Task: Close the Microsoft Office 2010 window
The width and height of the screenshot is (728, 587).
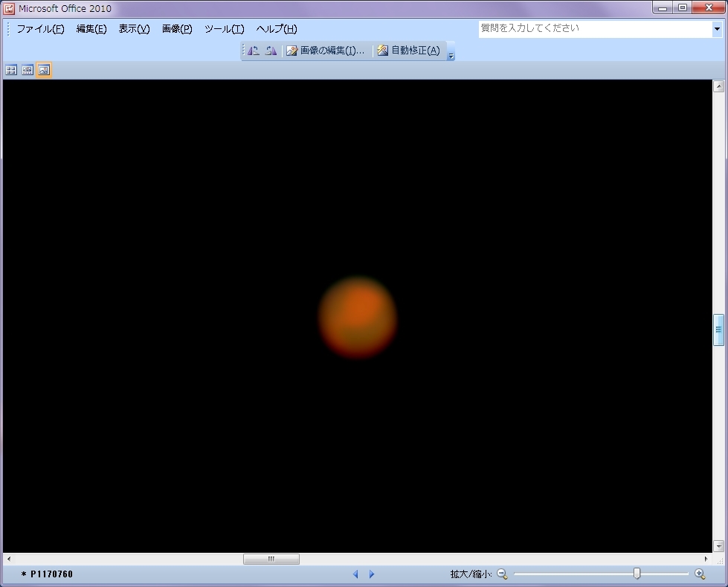Action: point(709,8)
